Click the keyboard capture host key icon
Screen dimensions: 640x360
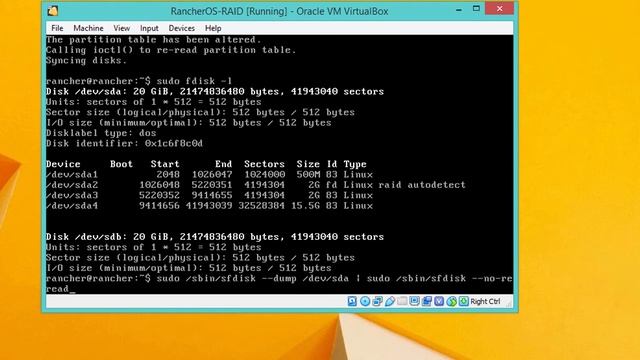[464, 302]
